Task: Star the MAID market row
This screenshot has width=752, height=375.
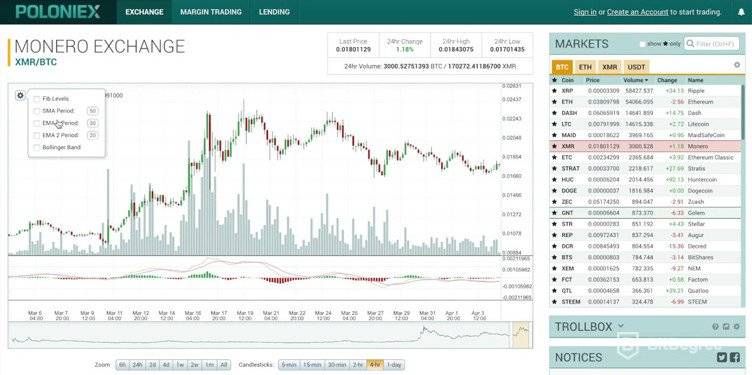Action: (x=554, y=135)
